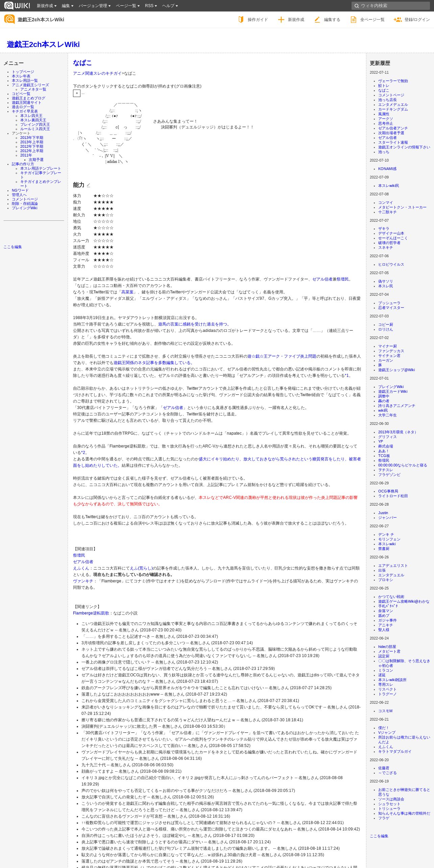
Task: Open the ヘルプ dropdown menu
Action: click(x=170, y=6)
